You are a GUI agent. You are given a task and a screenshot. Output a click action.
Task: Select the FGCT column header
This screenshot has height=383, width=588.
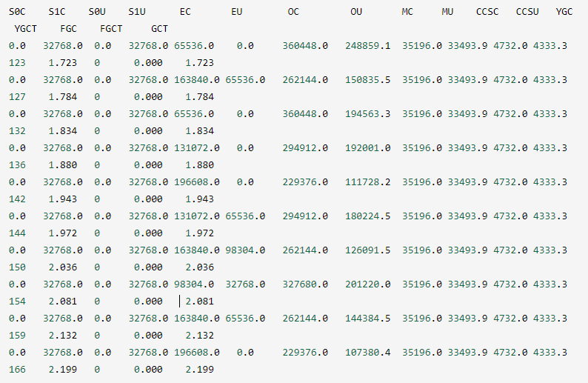pyautogui.click(x=111, y=29)
